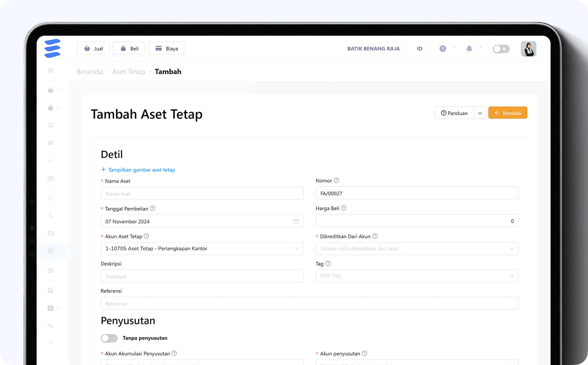Image resolution: width=588 pixels, height=365 pixels.
Task: Open the home icon in sidebar
Action: tap(51, 70)
